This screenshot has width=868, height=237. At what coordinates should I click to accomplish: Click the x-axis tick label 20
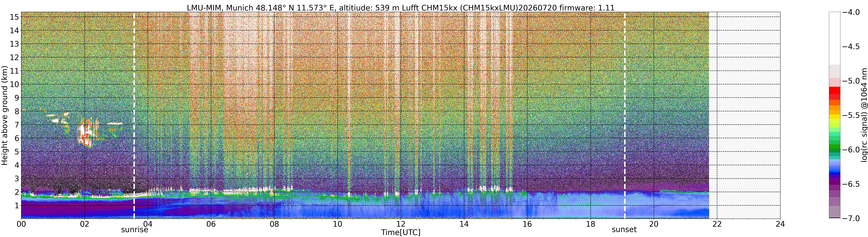(654, 224)
